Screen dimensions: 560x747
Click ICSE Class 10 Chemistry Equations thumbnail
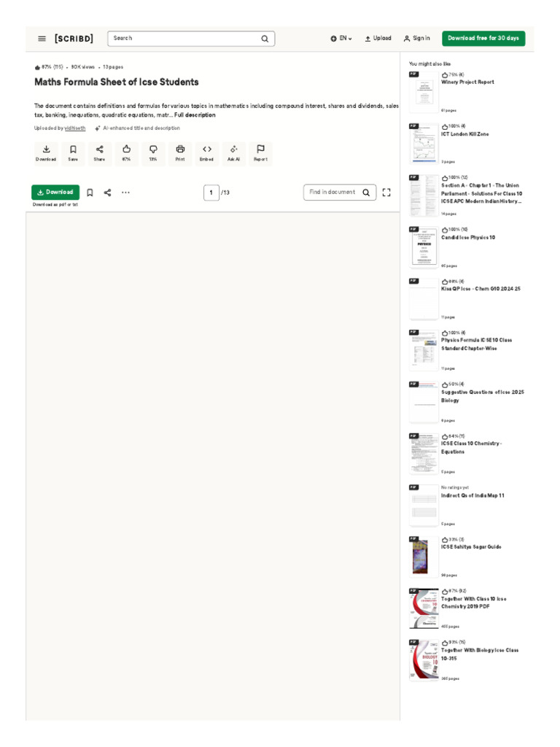(x=424, y=454)
